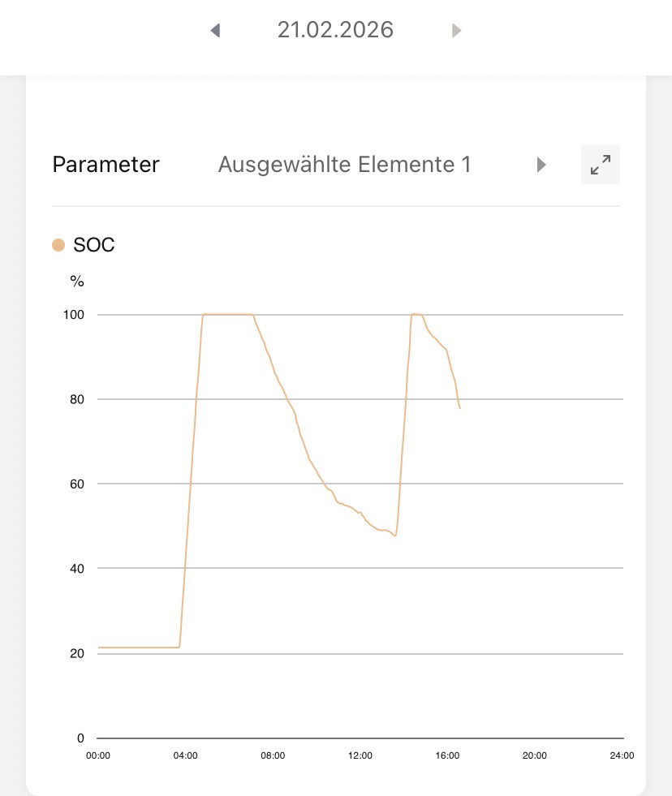Image resolution: width=672 pixels, height=796 pixels.
Task: Open the fullscreen chart expand icon
Action: click(x=601, y=165)
